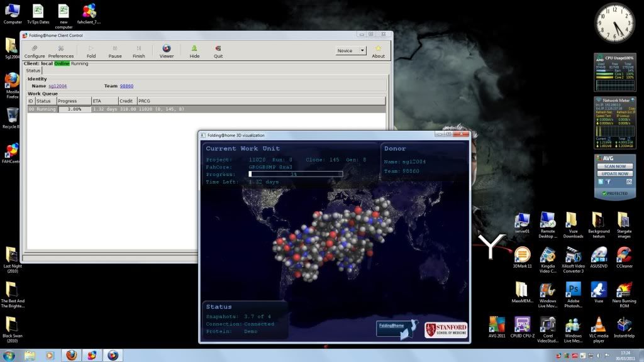644x362 pixels.
Task: Sort Work Queue by ETA column
Action: (x=105, y=101)
